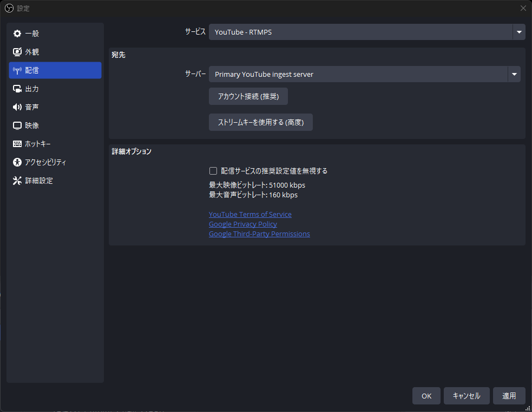Click the gear icon for 一般 settings
Viewport: 532px width, 412px height.
(17, 34)
